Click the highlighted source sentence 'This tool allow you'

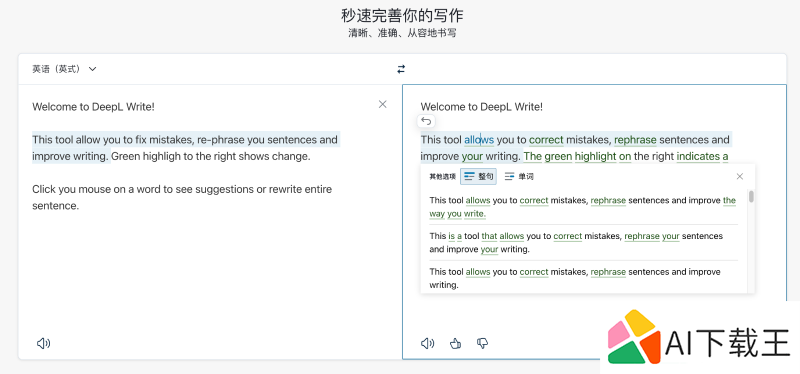pos(185,148)
